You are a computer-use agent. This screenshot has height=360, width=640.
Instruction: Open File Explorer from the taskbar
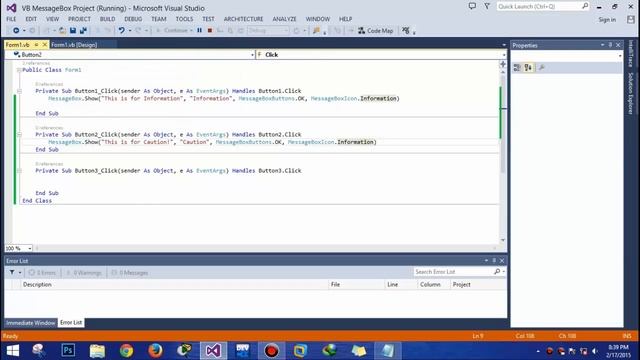coord(97,351)
